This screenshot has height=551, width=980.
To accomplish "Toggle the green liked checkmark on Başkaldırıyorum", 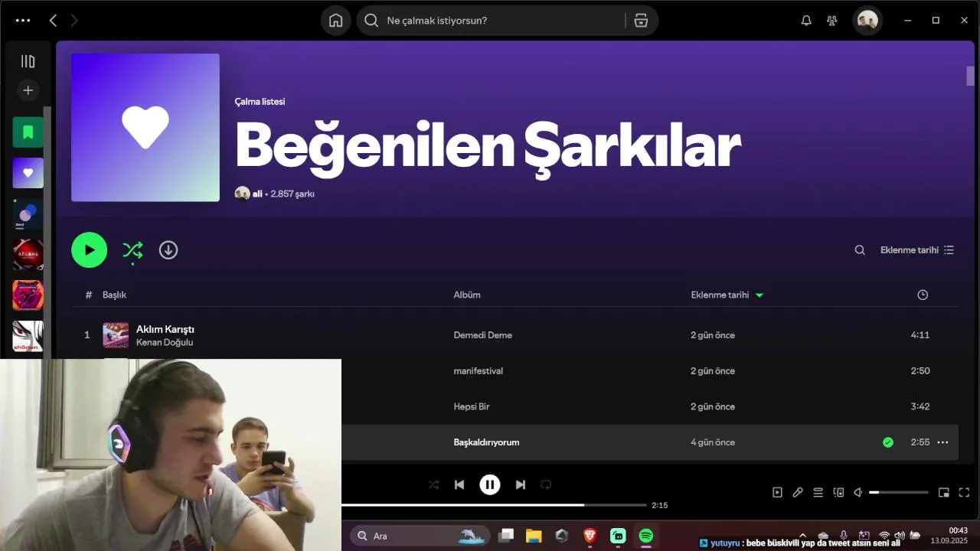I will pyautogui.click(x=888, y=442).
